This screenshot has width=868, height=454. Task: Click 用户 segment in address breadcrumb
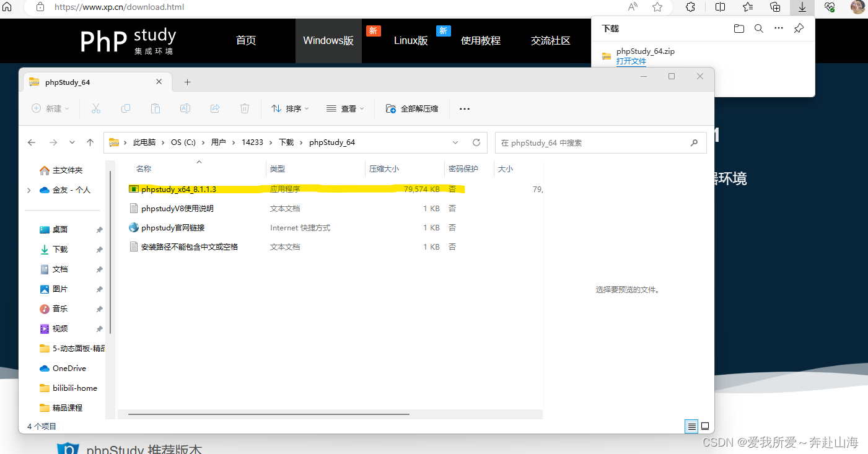click(219, 142)
